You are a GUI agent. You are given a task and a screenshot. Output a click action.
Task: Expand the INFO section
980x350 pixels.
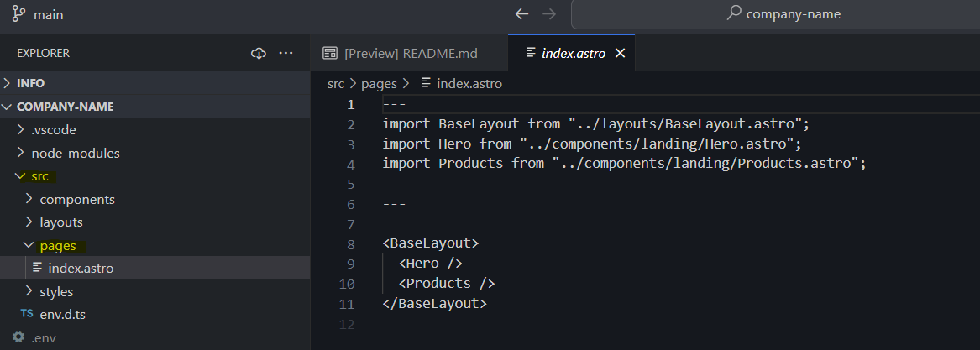click(x=30, y=83)
